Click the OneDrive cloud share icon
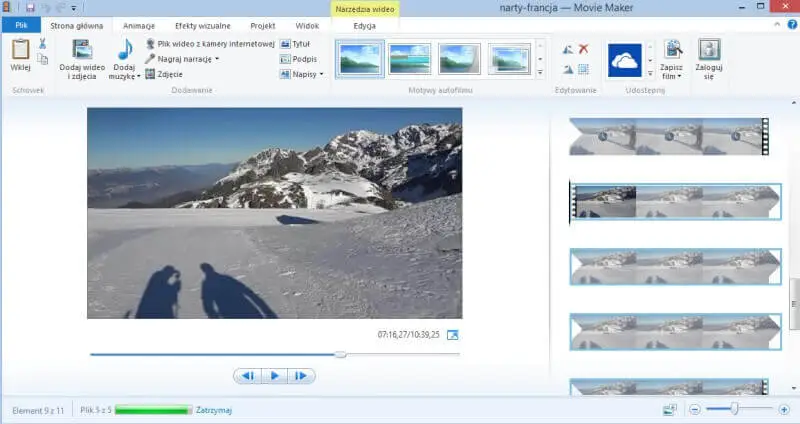The width and height of the screenshot is (800, 424). [624, 59]
